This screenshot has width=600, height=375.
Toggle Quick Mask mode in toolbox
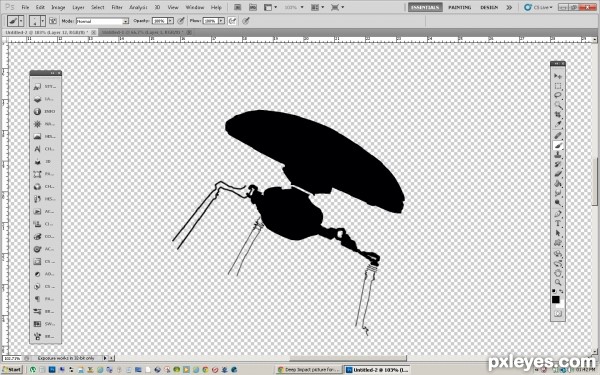coord(558,314)
